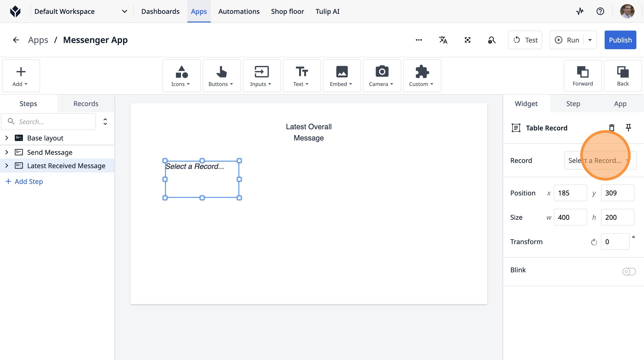
Task: Pin the Table Record widget
Action: tap(628, 128)
